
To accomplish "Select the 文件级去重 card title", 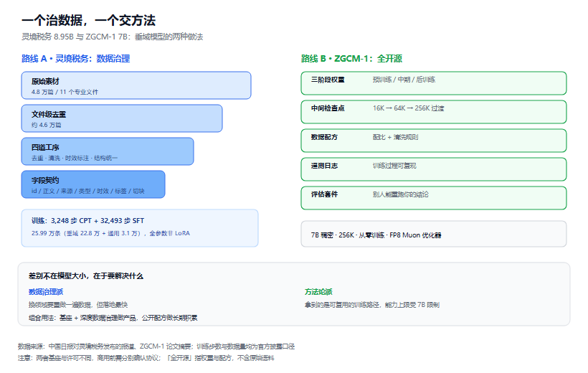I will (x=49, y=115).
